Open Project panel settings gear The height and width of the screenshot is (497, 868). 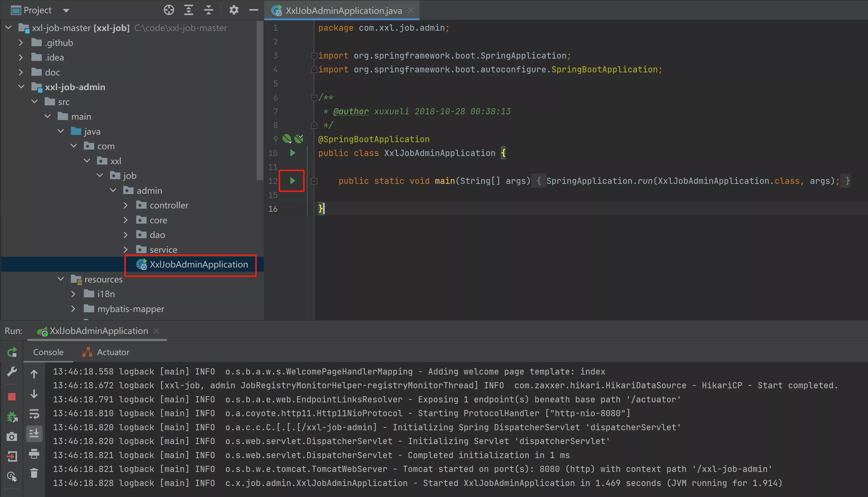click(x=234, y=10)
